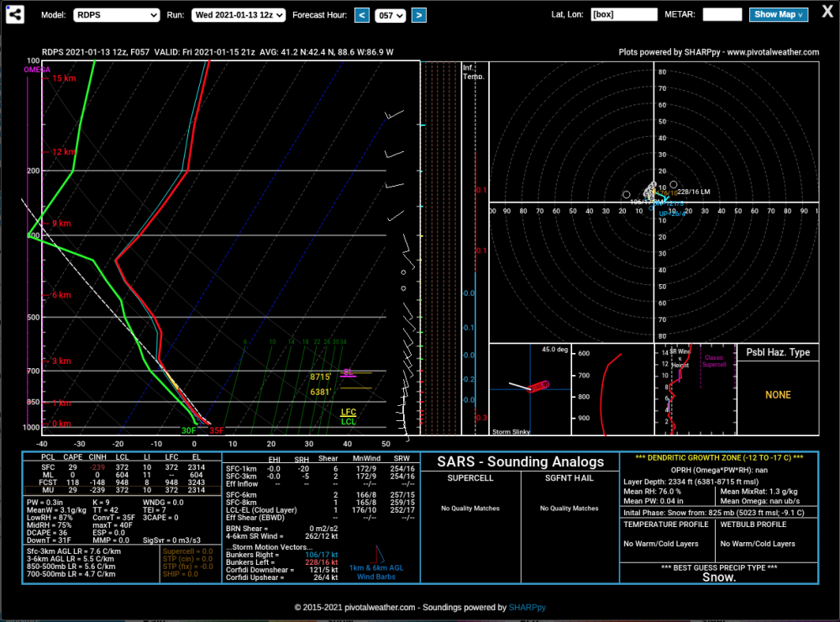The width and height of the screenshot is (840, 622).
Task: Select the SUPERCELL analogs column header
Action: pos(470,477)
